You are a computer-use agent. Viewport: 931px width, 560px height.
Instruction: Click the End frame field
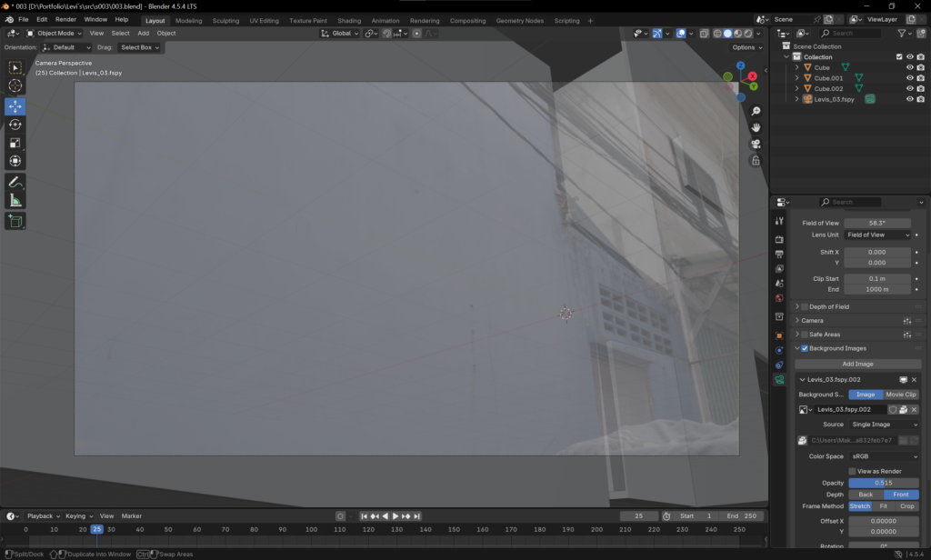[x=744, y=515]
